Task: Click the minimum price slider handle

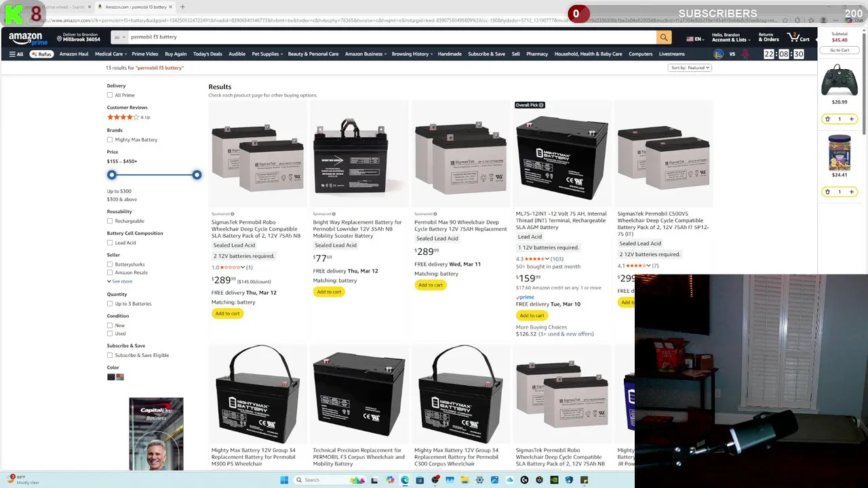Action: tap(112, 175)
